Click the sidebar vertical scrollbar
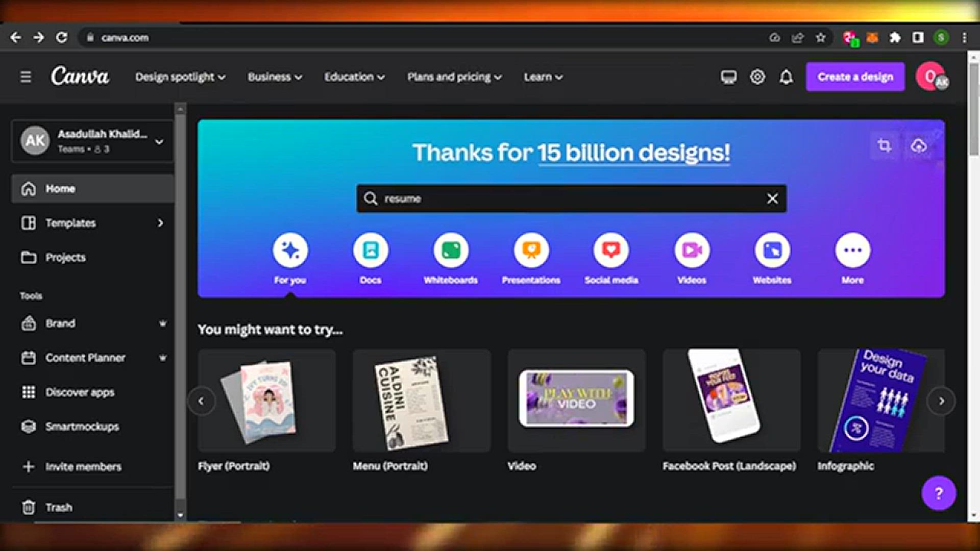The width and height of the screenshot is (980, 551). 180,306
